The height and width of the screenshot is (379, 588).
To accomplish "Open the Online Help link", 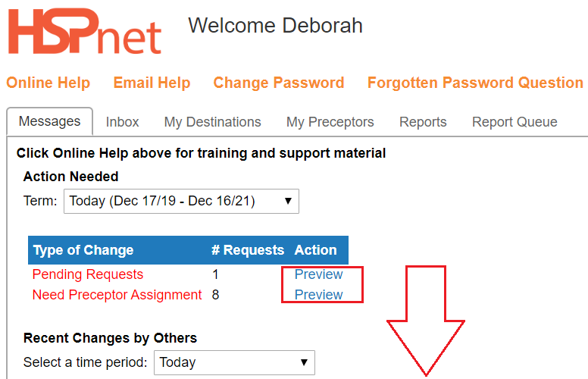I will click(x=48, y=83).
